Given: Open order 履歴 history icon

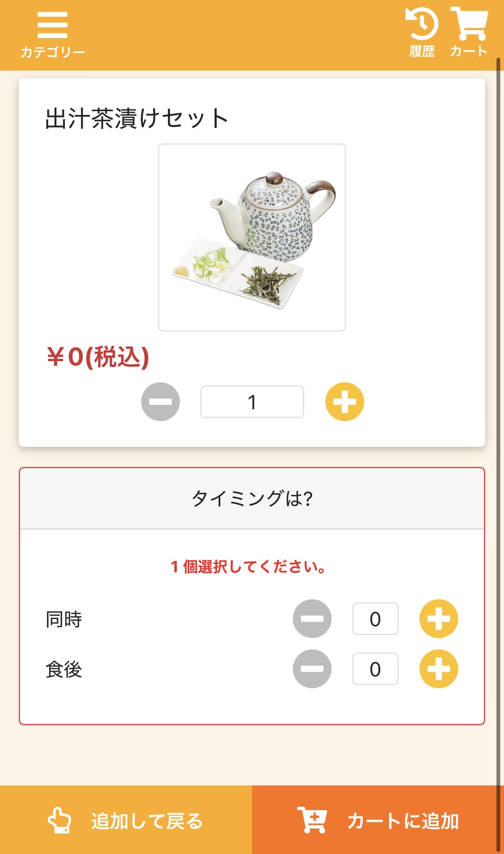Looking at the screenshot, I should 422,33.
